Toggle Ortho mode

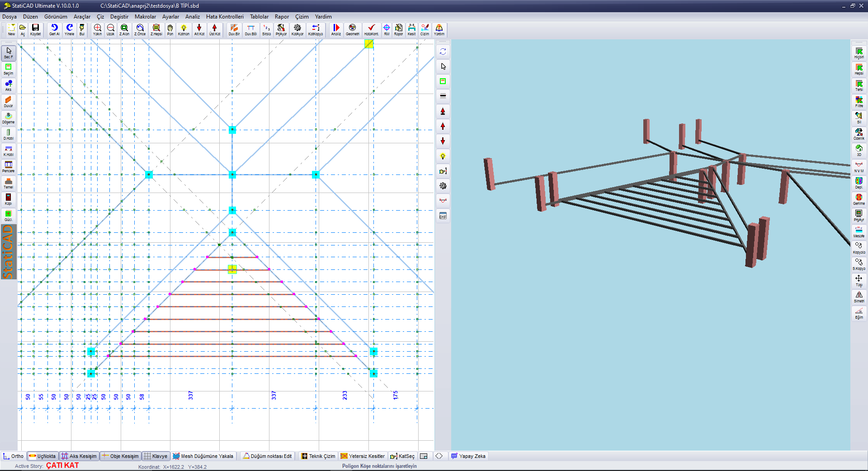14,456
